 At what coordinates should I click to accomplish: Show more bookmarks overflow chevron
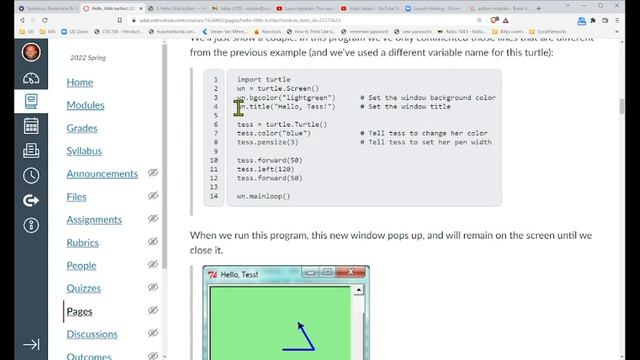pos(617,31)
